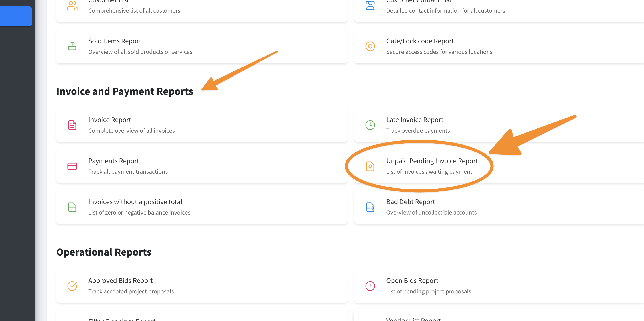Open the Invoice Report link
The width and height of the screenshot is (644, 321).
[x=109, y=120]
